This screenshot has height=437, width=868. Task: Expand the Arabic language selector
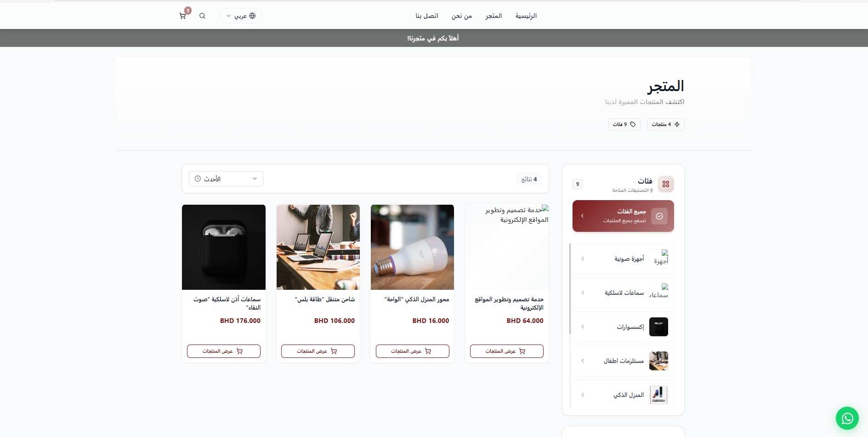240,16
